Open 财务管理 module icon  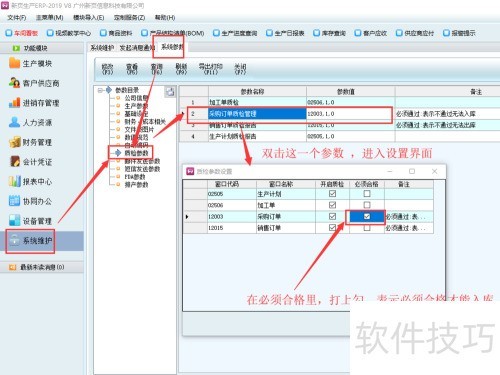coord(15,142)
